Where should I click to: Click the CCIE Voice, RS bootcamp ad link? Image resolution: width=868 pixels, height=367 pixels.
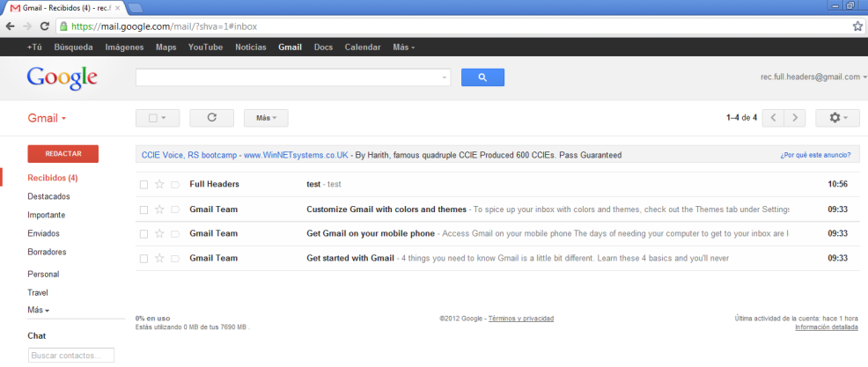190,155
